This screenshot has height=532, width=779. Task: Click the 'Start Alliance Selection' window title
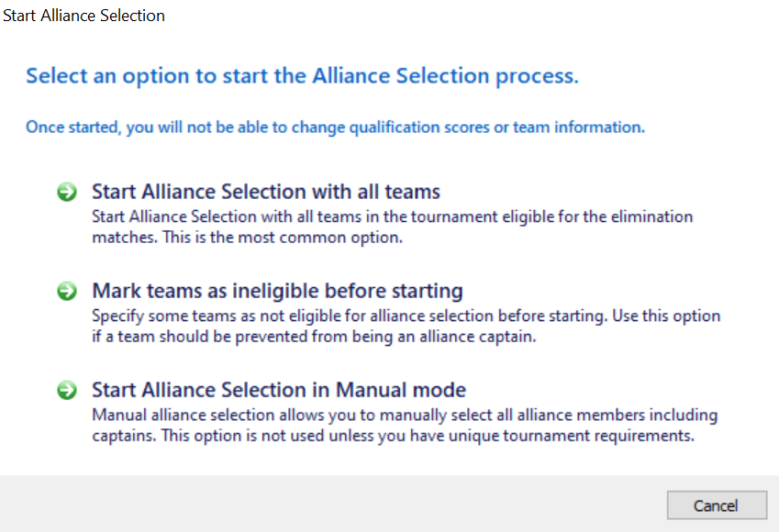click(83, 15)
